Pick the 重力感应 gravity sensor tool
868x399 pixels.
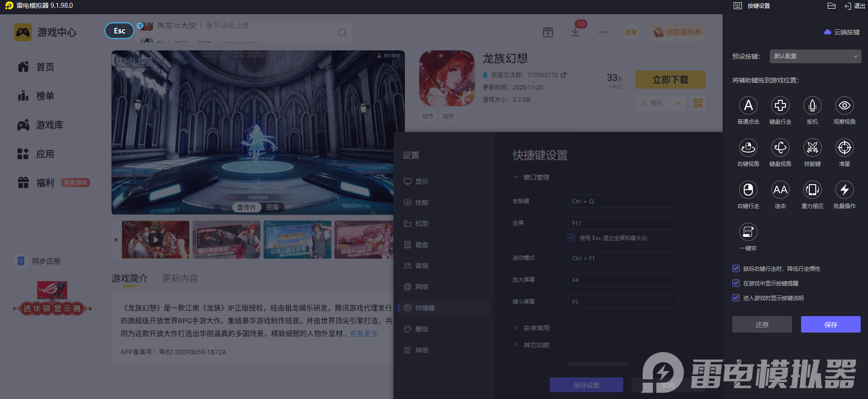coord(813,190)
